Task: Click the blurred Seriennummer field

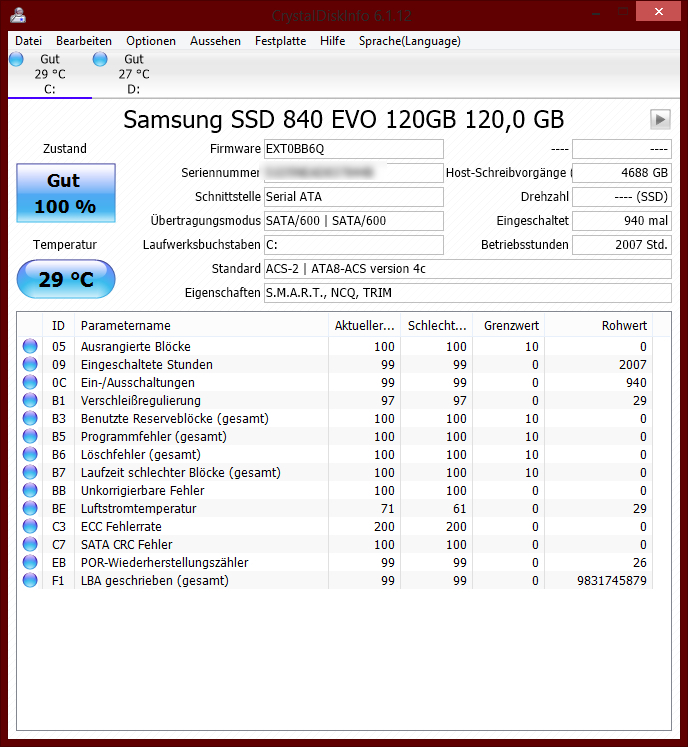Action: (354, 173)
